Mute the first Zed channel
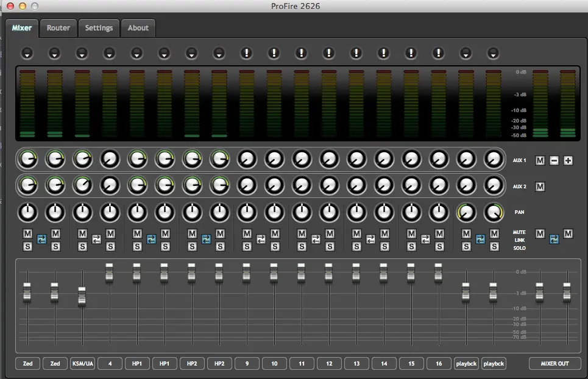Viewport: 588px width, 379px height. (x=27, y=234)
